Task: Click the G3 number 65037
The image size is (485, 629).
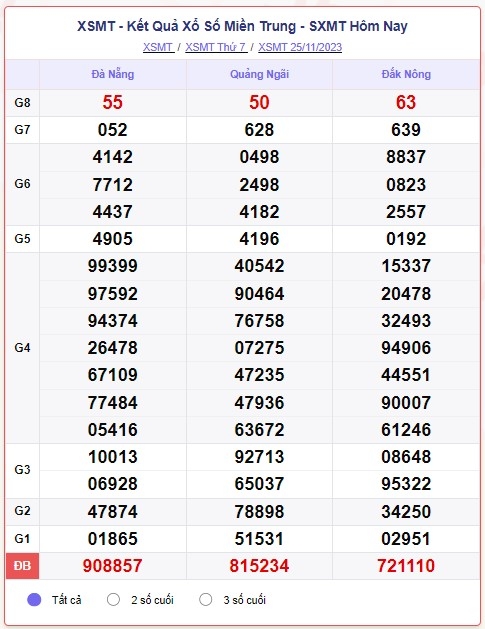Action: click(x=259, y=484)
